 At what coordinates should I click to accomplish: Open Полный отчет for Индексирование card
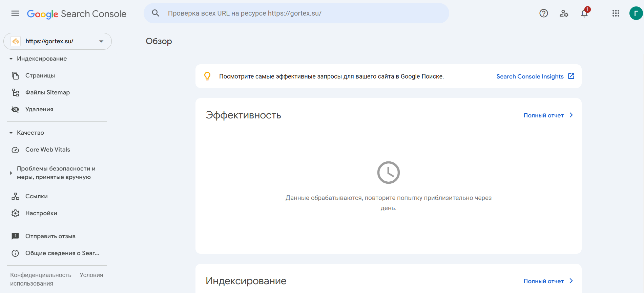(544, 281)
